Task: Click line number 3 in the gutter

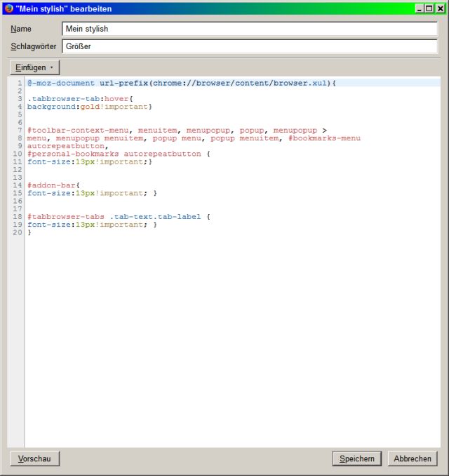Action: coord(20,99)
